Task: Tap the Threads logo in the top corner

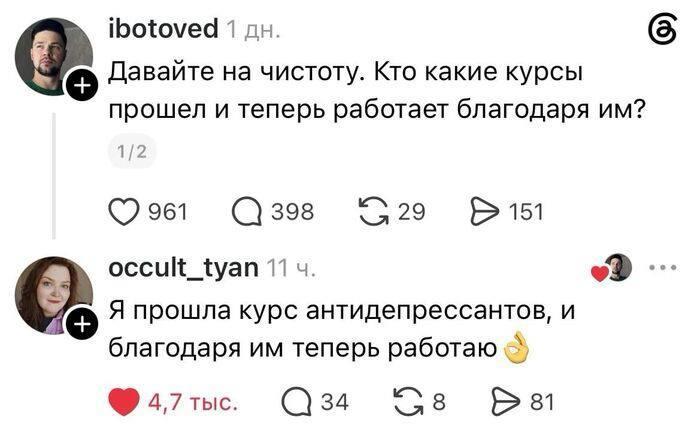Action: coord(662,29)
